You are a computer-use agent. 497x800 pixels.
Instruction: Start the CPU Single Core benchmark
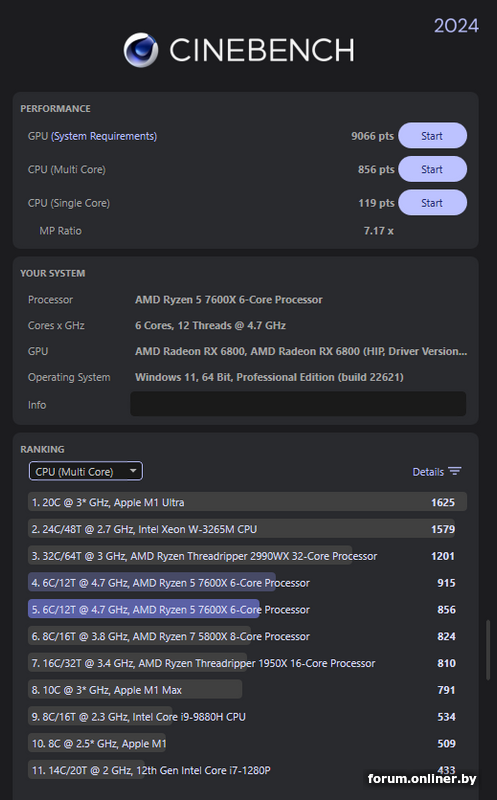(x=432, y=203)
